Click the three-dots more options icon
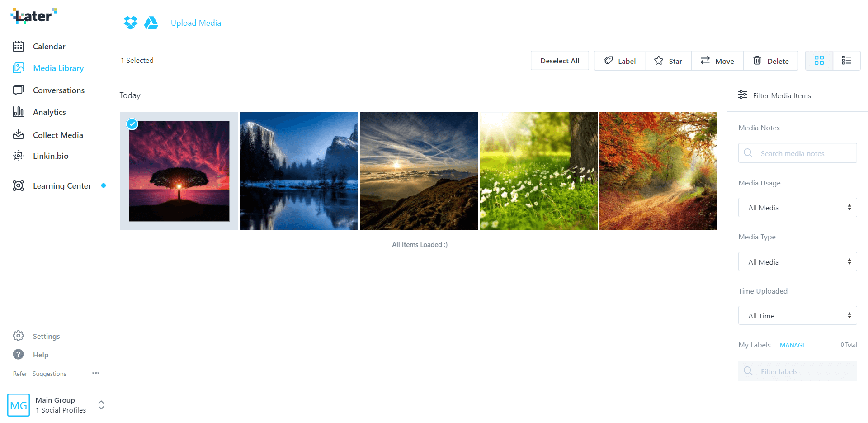This screenshot has width=868, height=423. [x=96, y=373]
